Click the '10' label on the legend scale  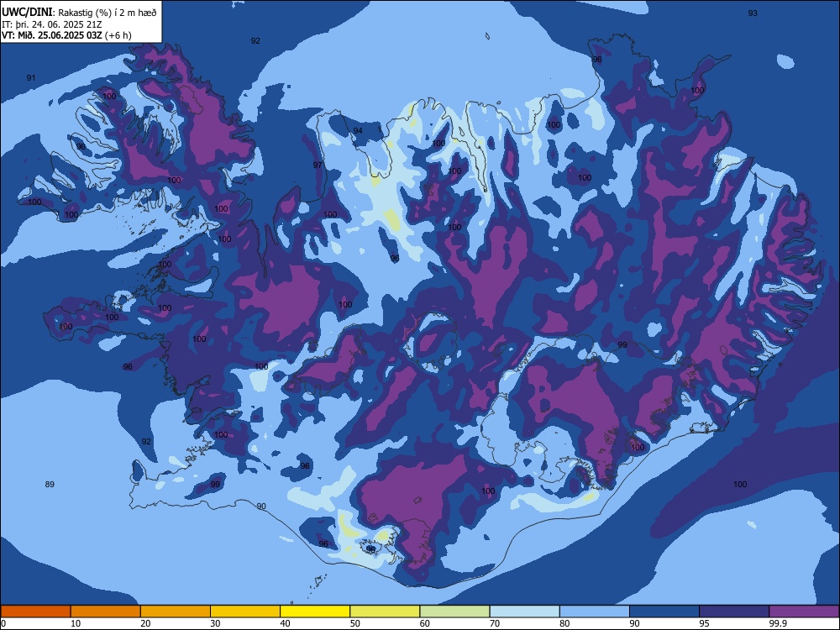tap(76, 623)
